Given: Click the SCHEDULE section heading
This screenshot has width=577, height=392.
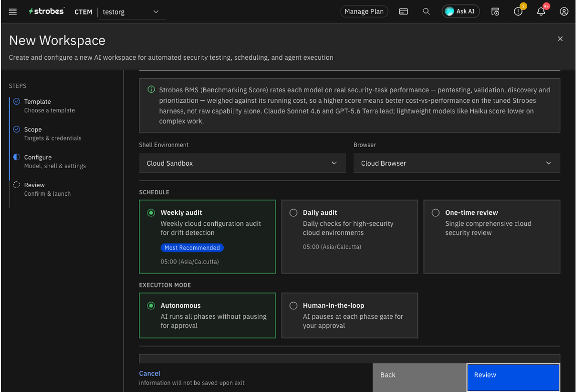Looking at the screenshot, I should tap(154, 192).
